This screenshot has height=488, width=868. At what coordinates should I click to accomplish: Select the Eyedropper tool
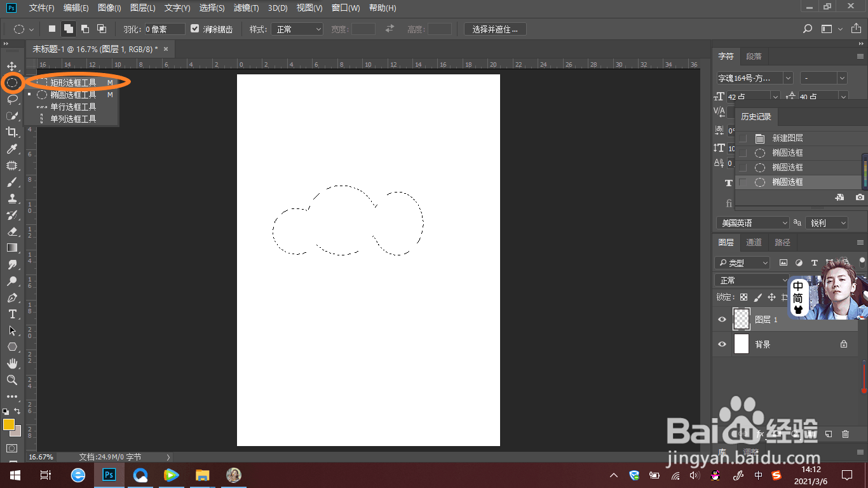point(11,149)
